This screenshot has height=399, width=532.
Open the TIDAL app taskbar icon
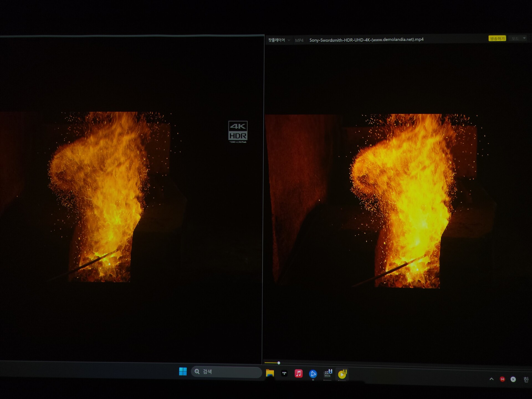coord(284,374)
